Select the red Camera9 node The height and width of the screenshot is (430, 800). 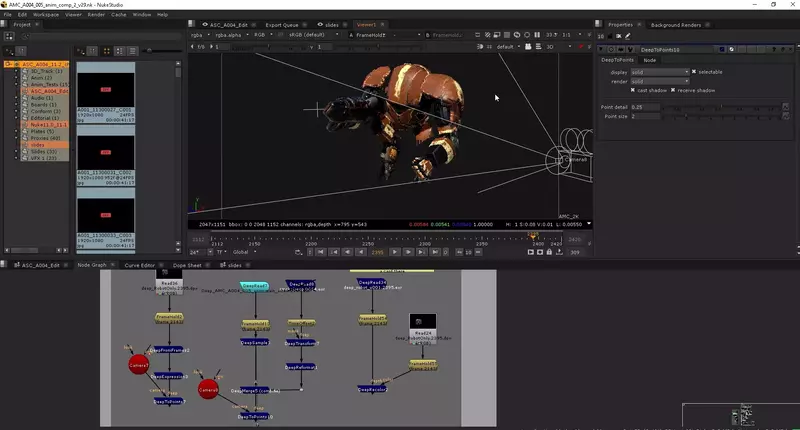coord(208,389)
